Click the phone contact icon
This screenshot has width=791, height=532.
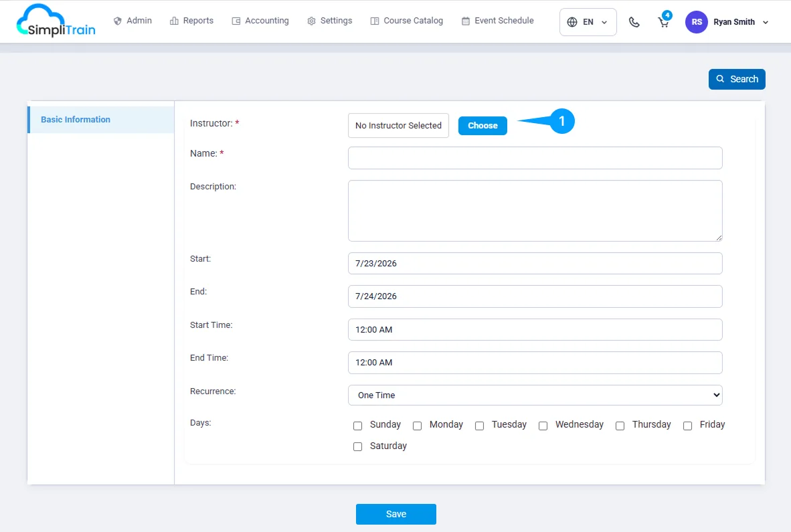(634, 22)
